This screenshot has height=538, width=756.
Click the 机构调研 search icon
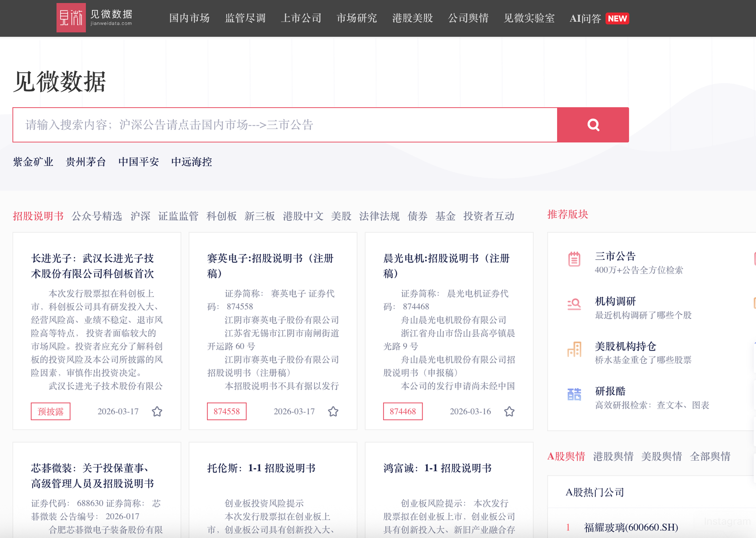pos(574,304)
